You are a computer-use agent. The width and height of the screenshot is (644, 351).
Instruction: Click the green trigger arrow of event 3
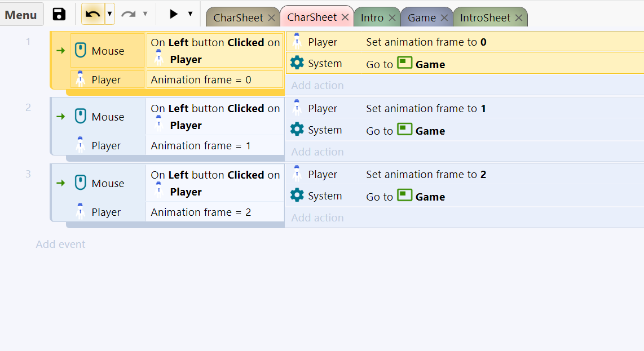coord(61,183)
